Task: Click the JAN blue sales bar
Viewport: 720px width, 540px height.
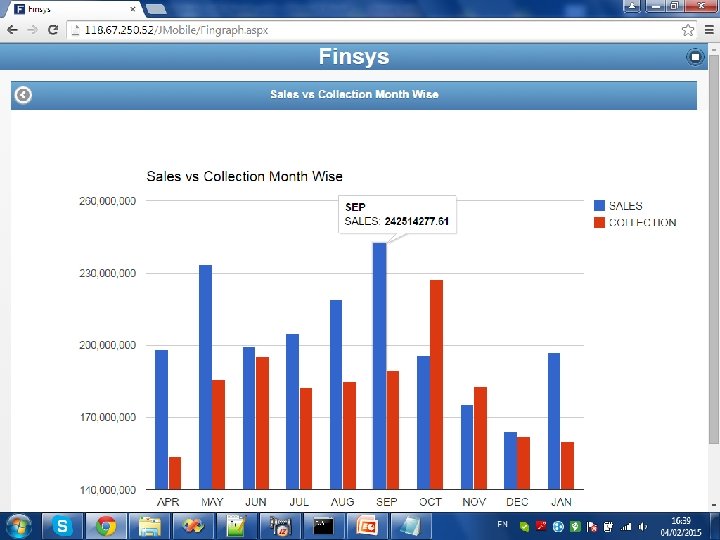Action: point(554,421)
